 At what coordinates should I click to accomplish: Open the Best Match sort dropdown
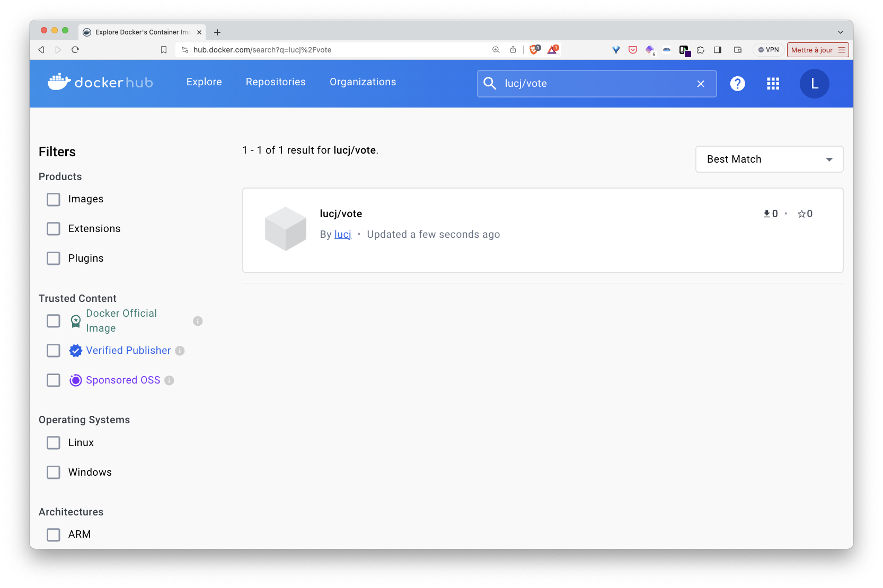[769, 159]
